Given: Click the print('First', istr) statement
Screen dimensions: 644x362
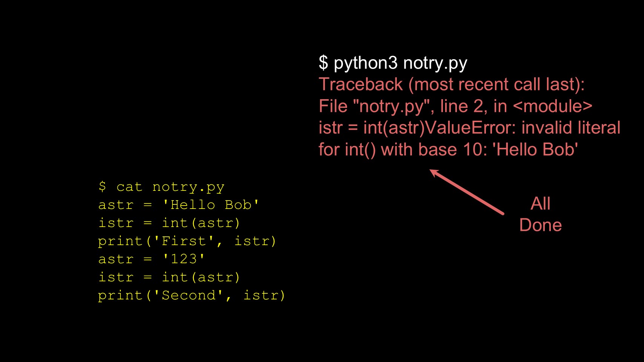Looking at the screenshot, I should tap(187, 241).
